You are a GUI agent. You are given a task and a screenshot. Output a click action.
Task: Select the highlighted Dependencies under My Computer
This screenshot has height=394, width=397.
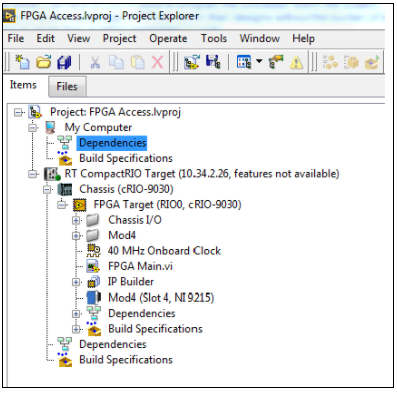[x=113, y=143]
